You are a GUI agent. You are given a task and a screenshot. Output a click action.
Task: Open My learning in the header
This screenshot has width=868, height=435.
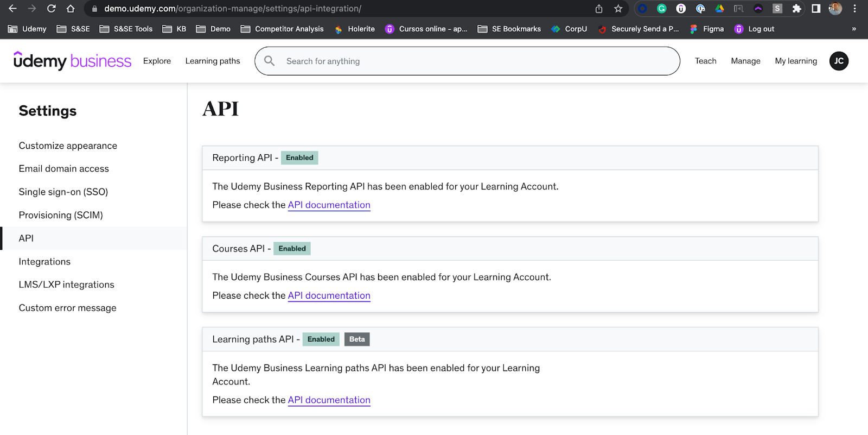click(x=796, y=61)
